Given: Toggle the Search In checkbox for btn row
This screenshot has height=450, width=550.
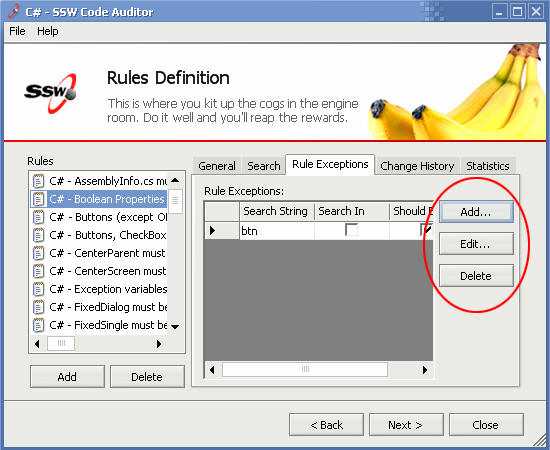Looking at the screenshot, I should pos(351,230).
